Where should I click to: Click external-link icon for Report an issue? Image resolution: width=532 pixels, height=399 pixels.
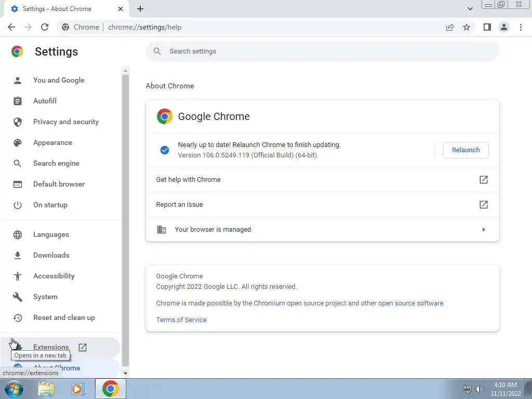[484, 205]
